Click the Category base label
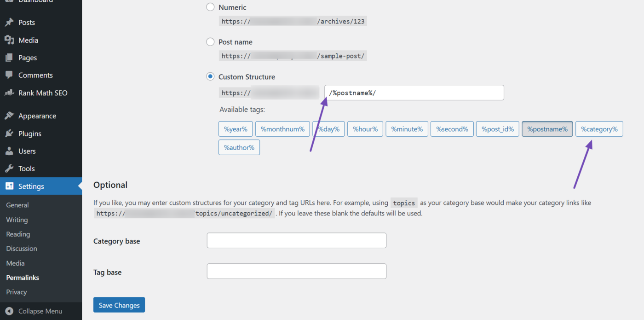Image resolution: width=644 pixels, height=320 pixels. point(117,241)
